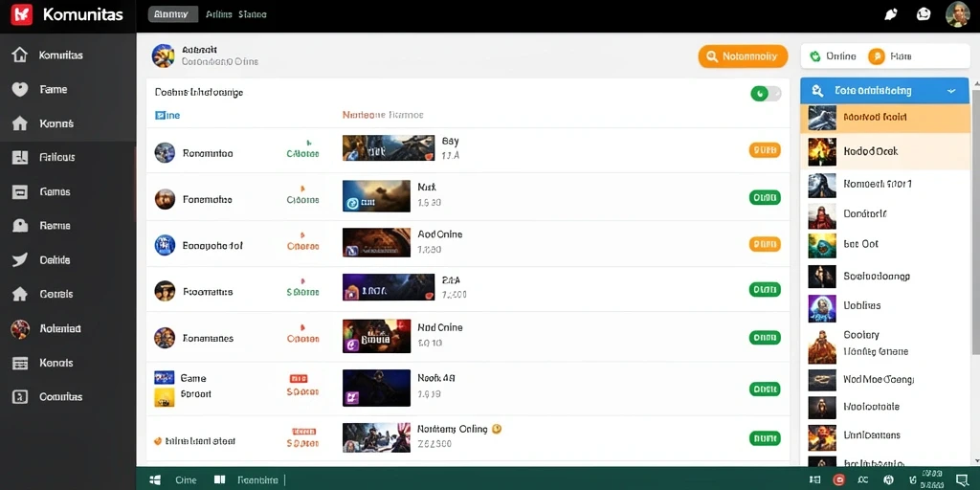This screenshot has height=490, width=980.
Task: Click the green Online status icon
Action: [x=815, y=56]
